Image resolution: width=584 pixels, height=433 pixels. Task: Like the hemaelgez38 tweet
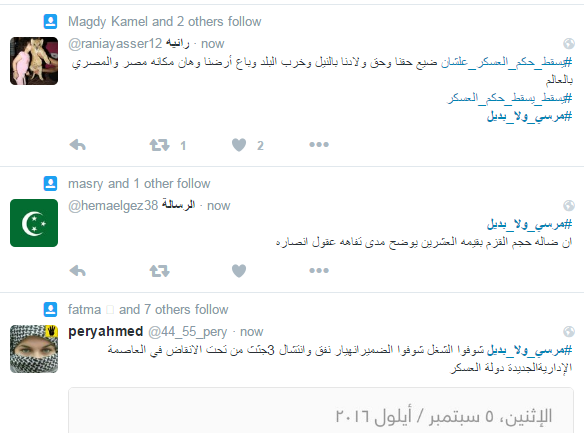(x=239, y=271)
